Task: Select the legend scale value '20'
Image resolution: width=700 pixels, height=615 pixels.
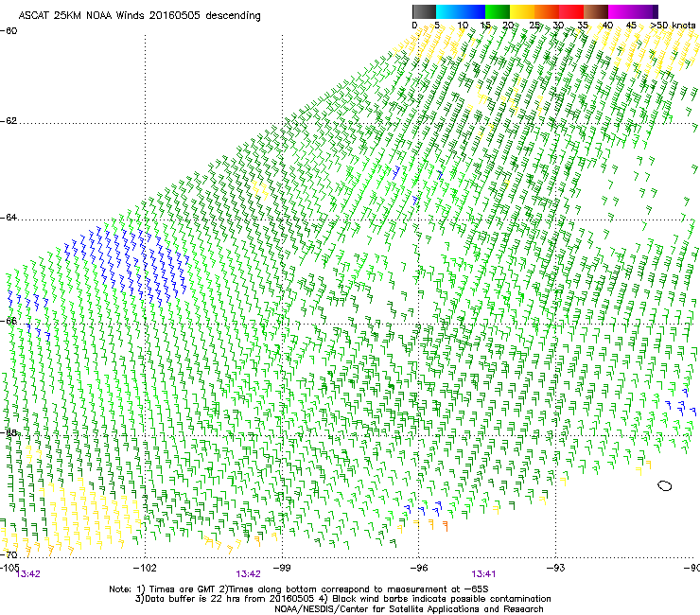Action: coord(508,26)
